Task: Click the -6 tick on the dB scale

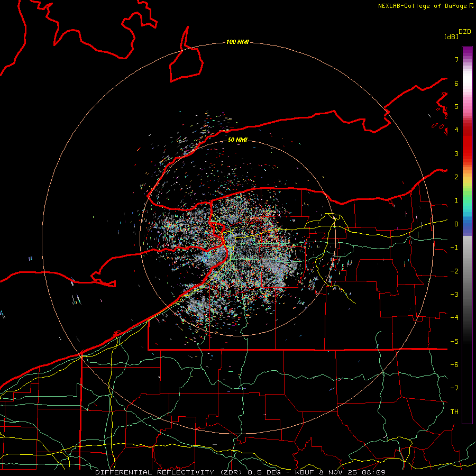Action: tap(454, 365)
